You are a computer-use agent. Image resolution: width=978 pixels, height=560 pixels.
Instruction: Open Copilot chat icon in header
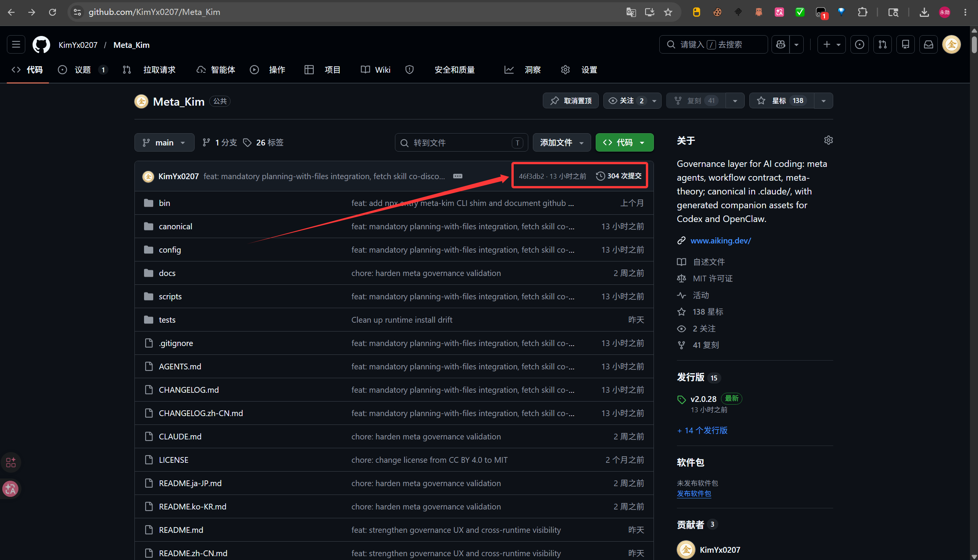pos(781,45)
